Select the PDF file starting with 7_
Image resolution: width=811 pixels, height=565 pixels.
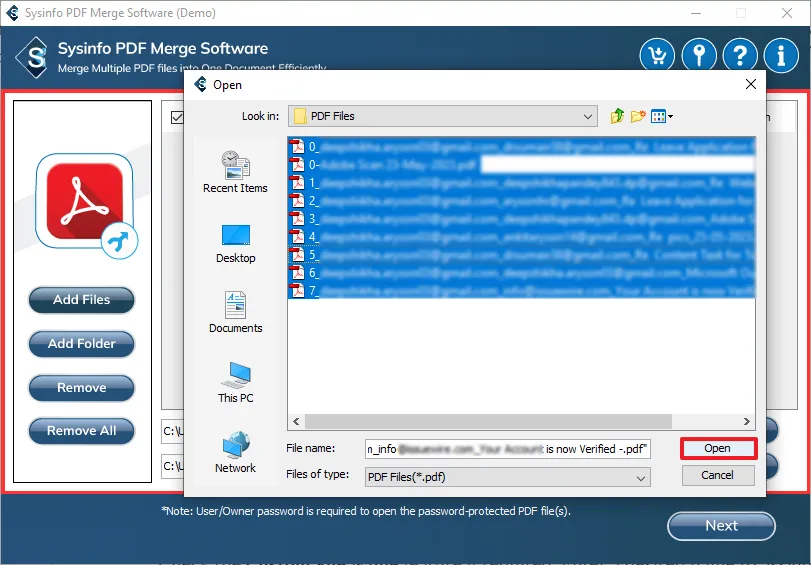(x=520, y=291)
